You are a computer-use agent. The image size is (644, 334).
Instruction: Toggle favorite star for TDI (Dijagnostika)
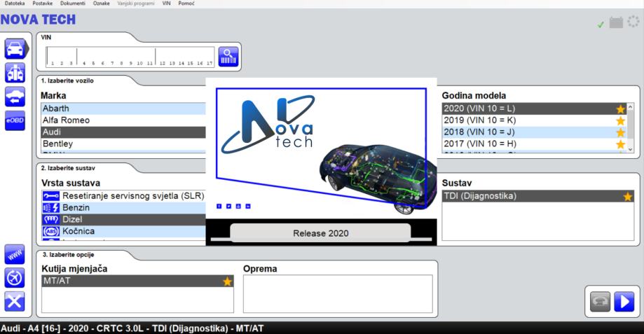click(x=628, y=197)
